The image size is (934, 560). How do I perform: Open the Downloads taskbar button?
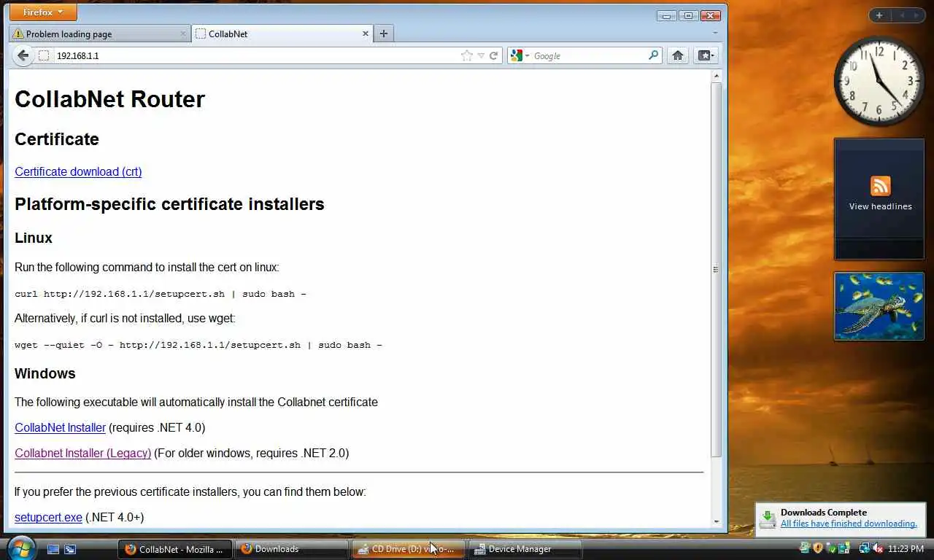tap(292, 549)
